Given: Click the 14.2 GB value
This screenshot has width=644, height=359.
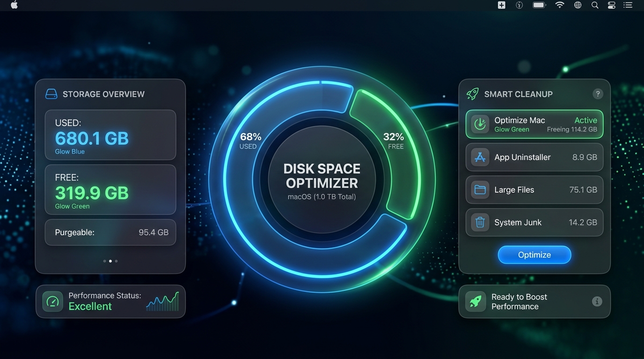Looking at the screenshot, I should pyautogui.click(x=583, y=223).
